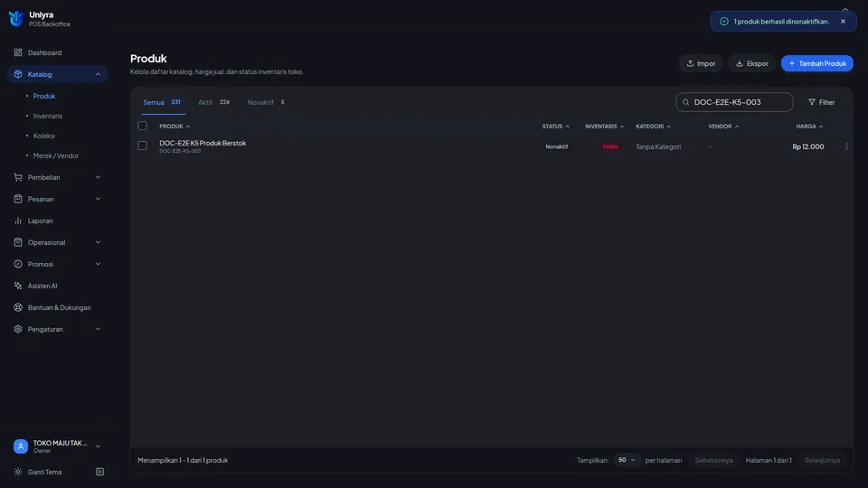Click the Ganti Tema sun icon
This screenshot has height=488, width=868.
coord(18,472)
